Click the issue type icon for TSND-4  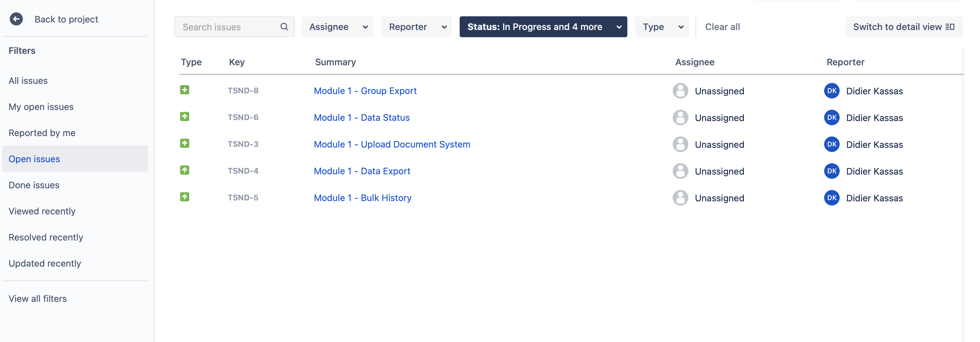click(185, 170)
